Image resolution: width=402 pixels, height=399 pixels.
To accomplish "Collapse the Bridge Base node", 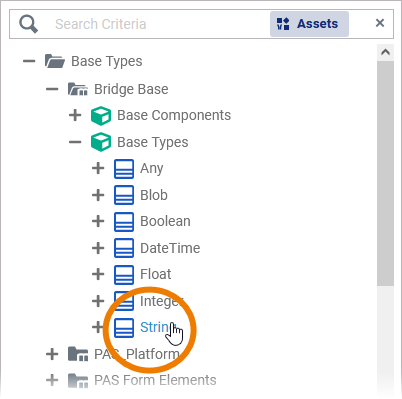I will [52, 89].
